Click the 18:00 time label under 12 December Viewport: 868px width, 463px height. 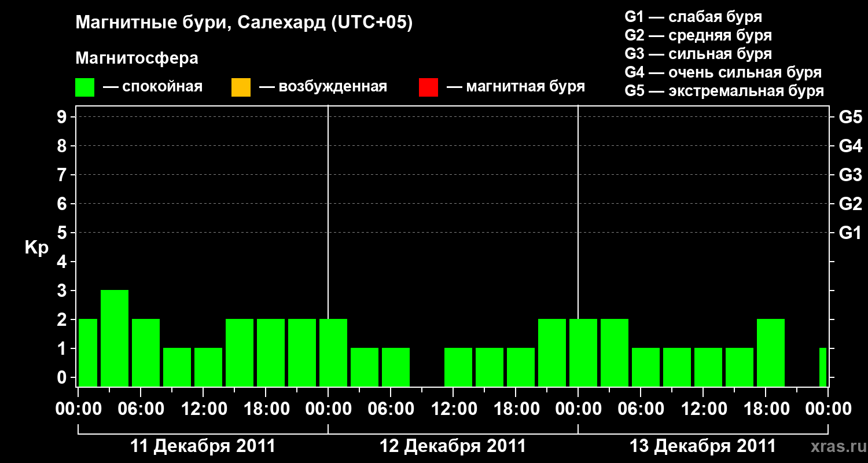click(516, 409)
